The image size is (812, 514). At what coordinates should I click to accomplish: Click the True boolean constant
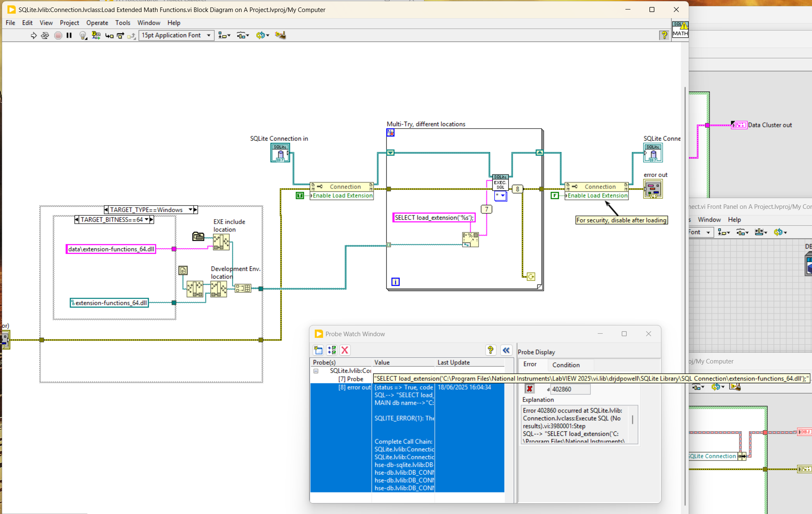tap(300, 196)
